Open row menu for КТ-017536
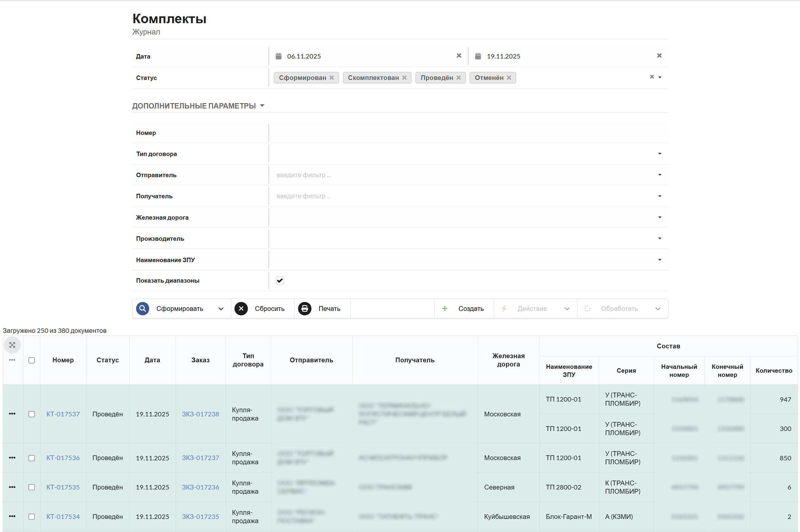800x532 pixels. click(x=12, y=458)
